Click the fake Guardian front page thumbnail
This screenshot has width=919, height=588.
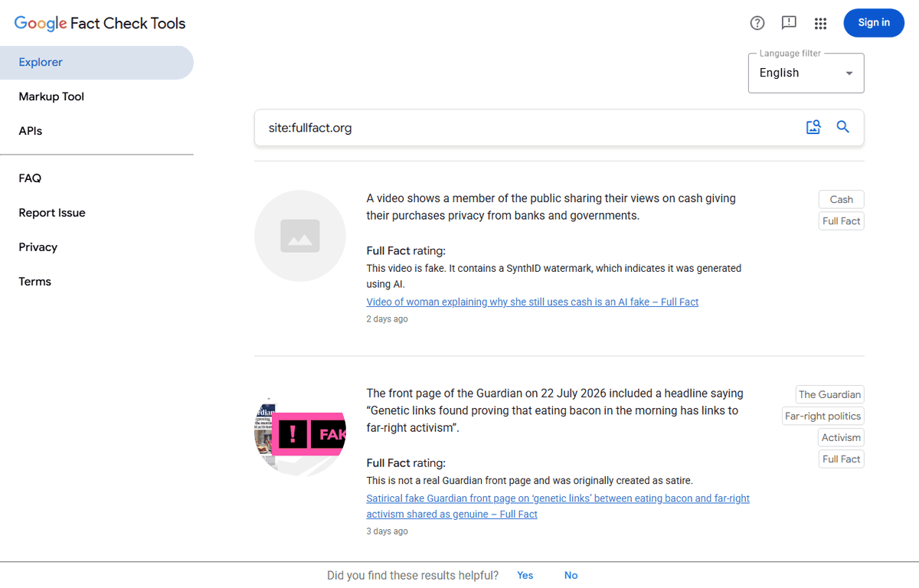300,431
